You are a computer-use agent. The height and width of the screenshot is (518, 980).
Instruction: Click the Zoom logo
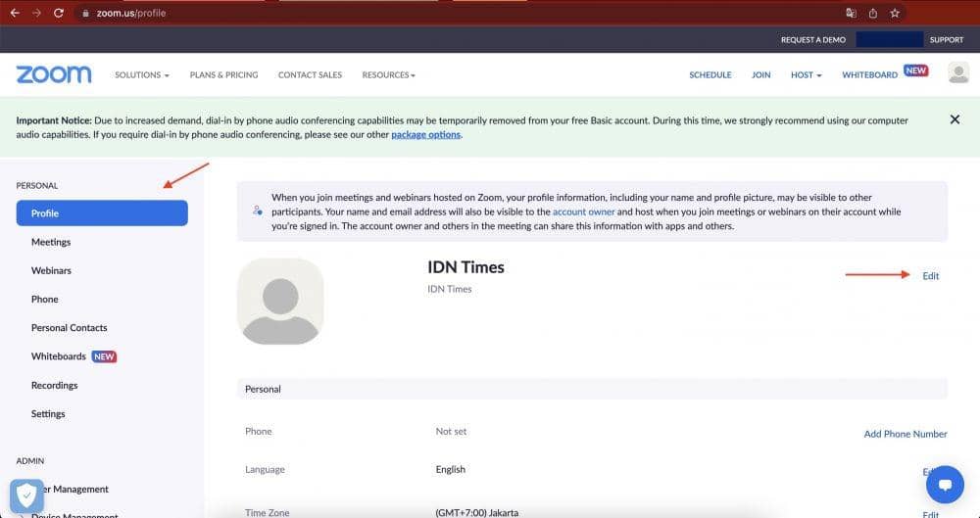tap(54, 74)
